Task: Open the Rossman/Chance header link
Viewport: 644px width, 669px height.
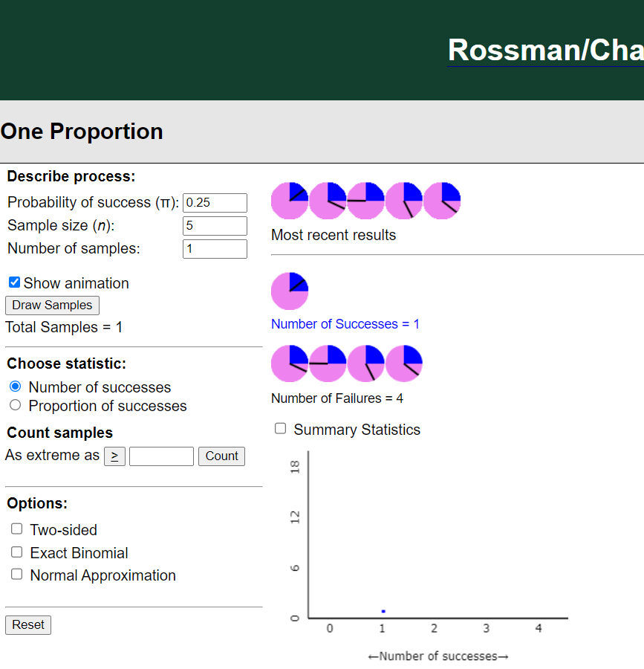Action: coord(545,50)
